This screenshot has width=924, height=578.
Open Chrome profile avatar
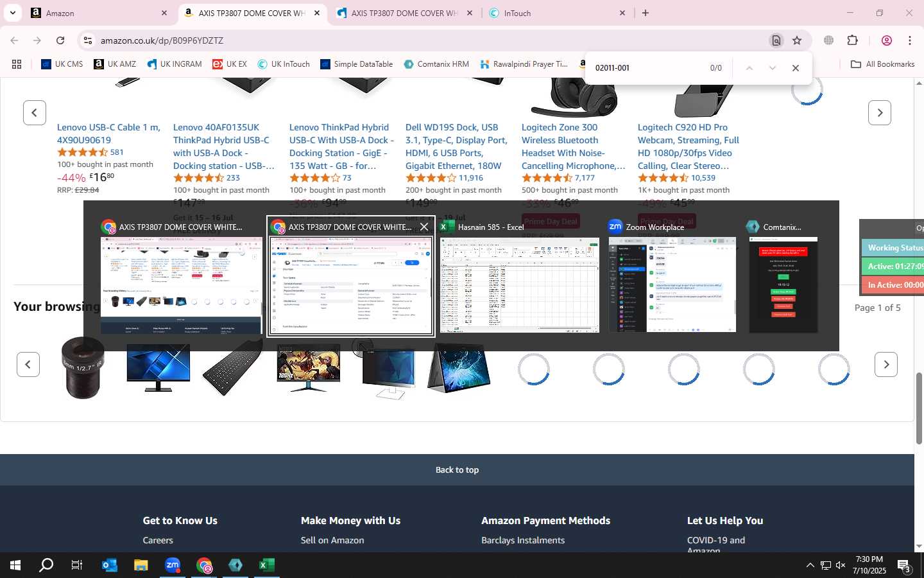point(887,40)
